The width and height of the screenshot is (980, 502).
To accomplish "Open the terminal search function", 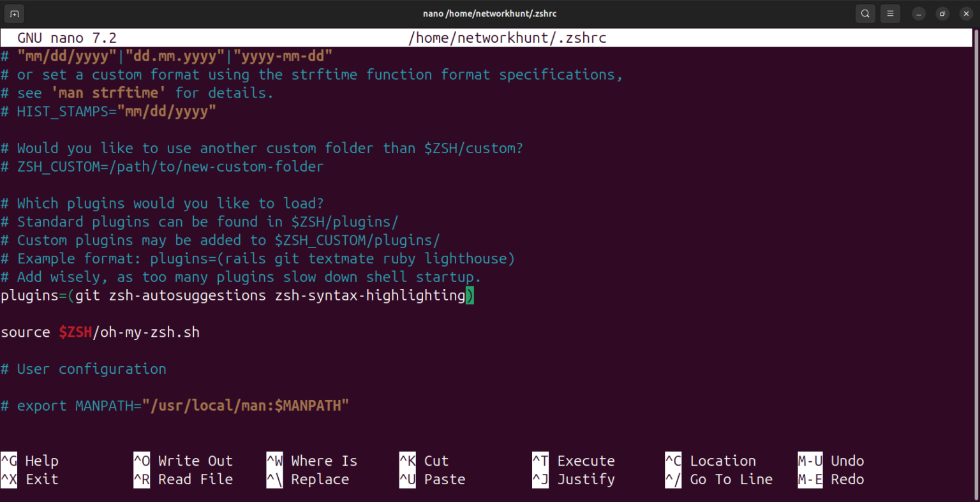I will coord(865,13).
